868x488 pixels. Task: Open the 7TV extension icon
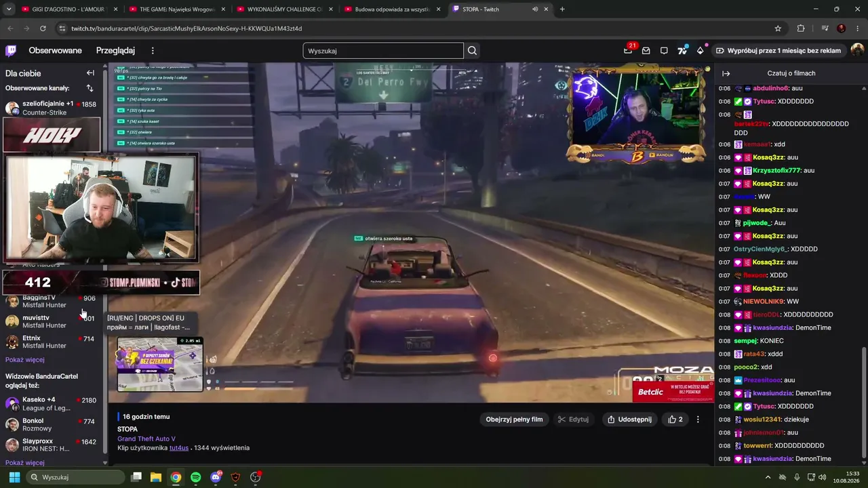pyautogui.click(x=682, y=51)
